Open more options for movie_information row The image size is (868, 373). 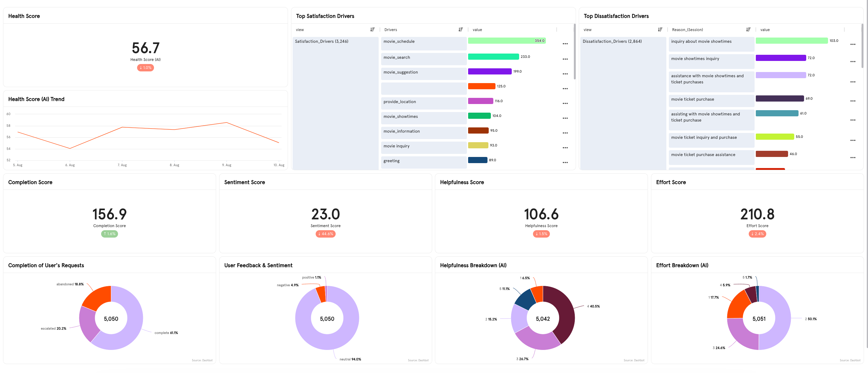[x=565, y=133]
